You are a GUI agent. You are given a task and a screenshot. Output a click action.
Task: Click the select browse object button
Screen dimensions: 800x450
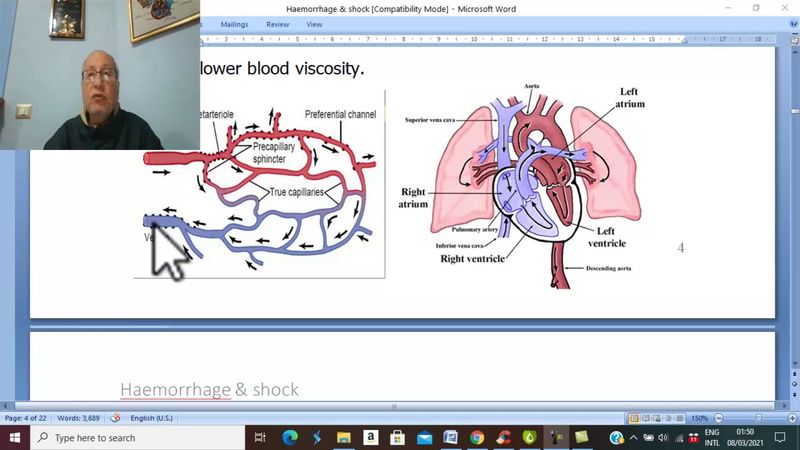point(794,384)
